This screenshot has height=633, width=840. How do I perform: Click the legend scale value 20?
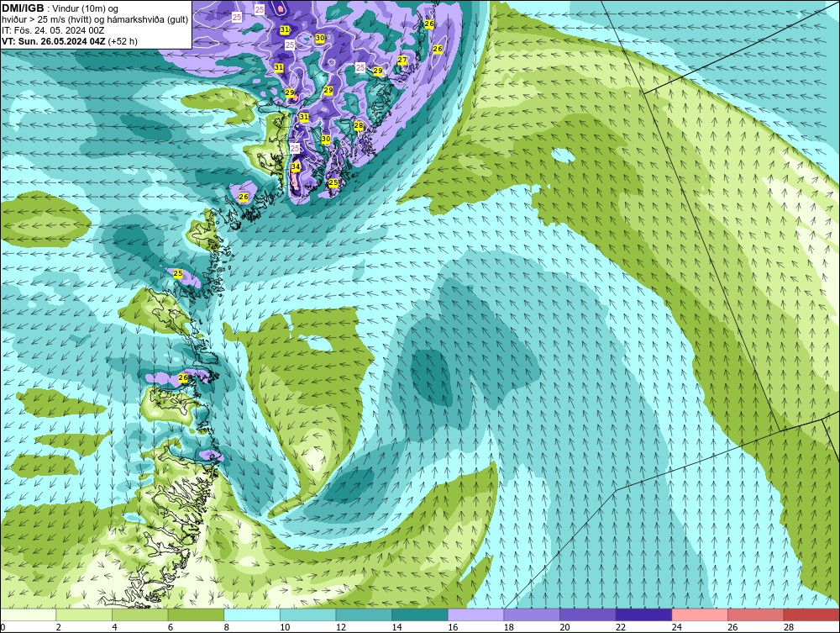coord(564,627)
